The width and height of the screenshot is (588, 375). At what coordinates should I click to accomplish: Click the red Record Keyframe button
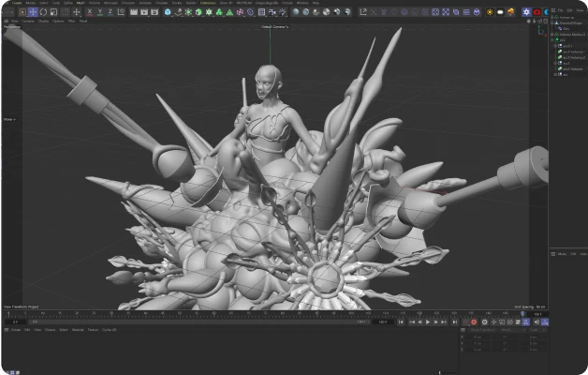[474, 322]
